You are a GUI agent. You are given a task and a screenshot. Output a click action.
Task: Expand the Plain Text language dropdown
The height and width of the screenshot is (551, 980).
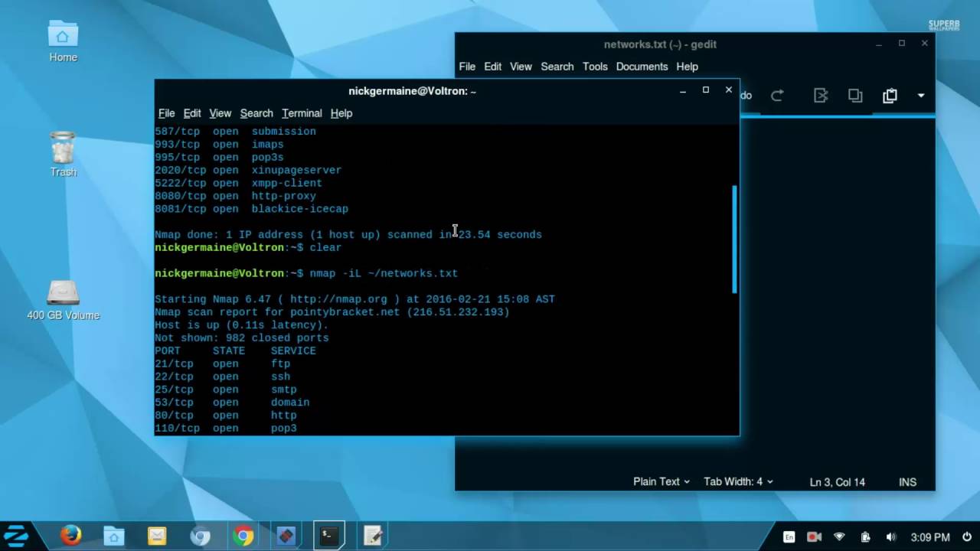click(661, 482)
